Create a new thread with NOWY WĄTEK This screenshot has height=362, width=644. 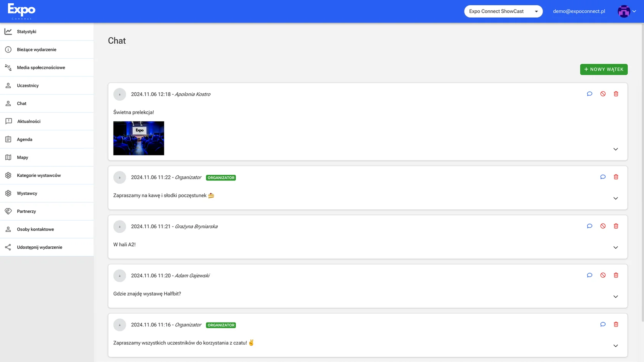(x=604, y=69)
